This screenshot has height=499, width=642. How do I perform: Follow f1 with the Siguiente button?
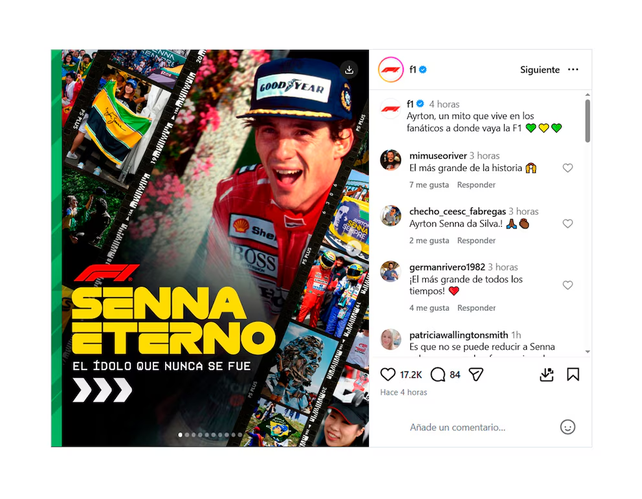tap(540, 70)
